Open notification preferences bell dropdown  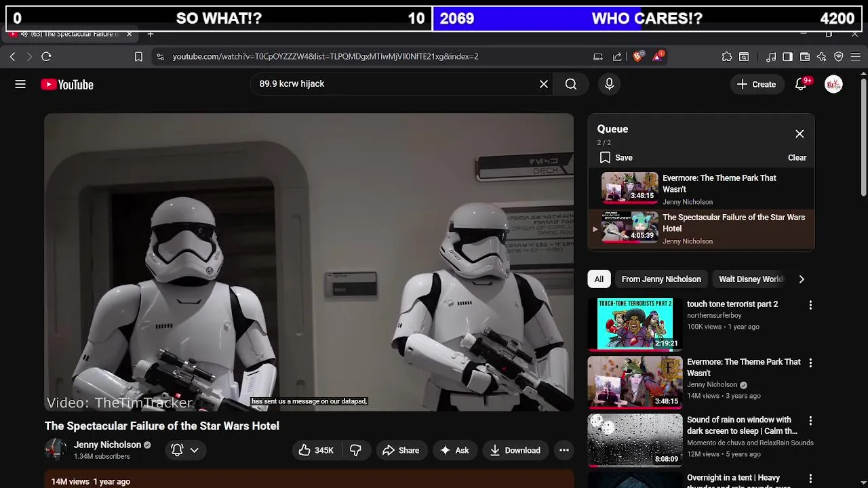tap(185, 450)
